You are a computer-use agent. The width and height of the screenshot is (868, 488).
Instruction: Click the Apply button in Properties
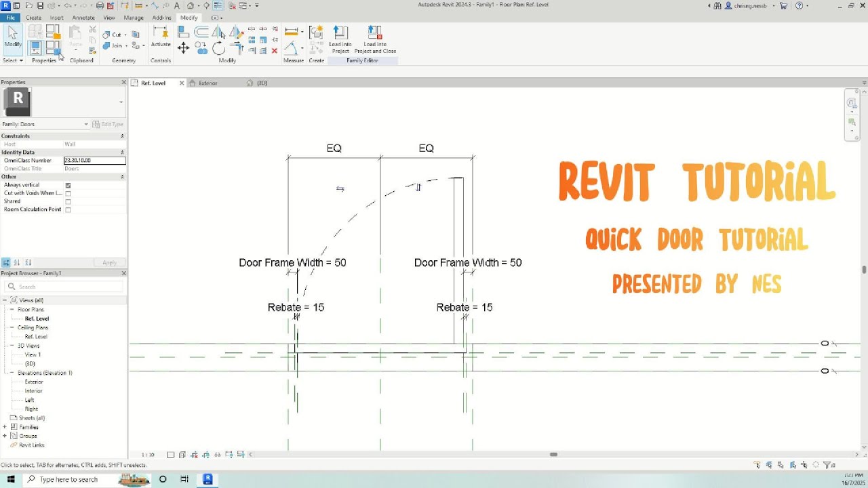click(109, 262)
